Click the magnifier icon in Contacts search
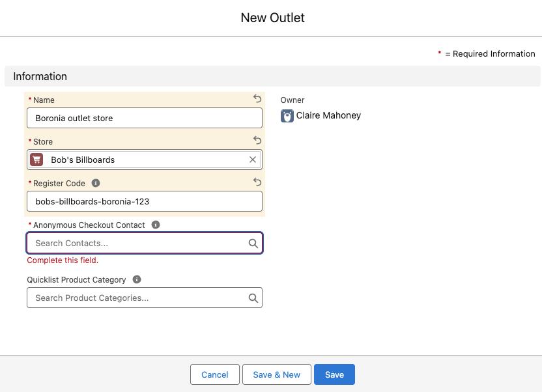The image size is (542, 392). pyautogui.click(x=253, y=243)
